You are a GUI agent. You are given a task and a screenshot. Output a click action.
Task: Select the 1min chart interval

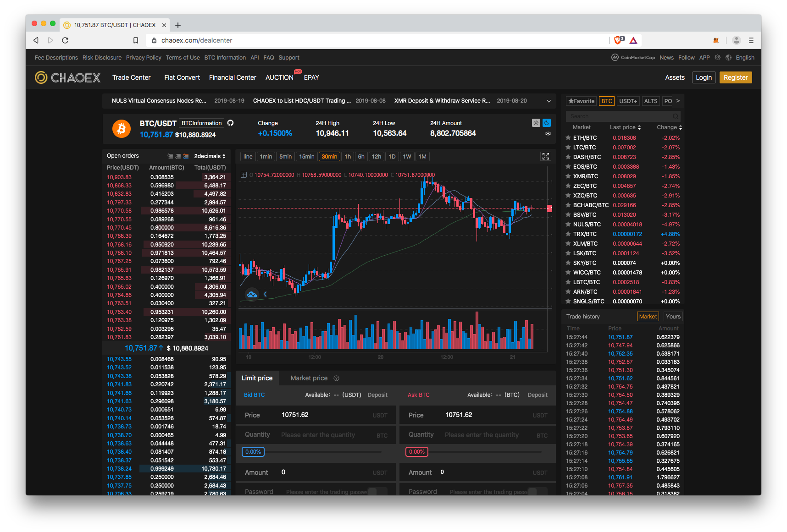266,157
